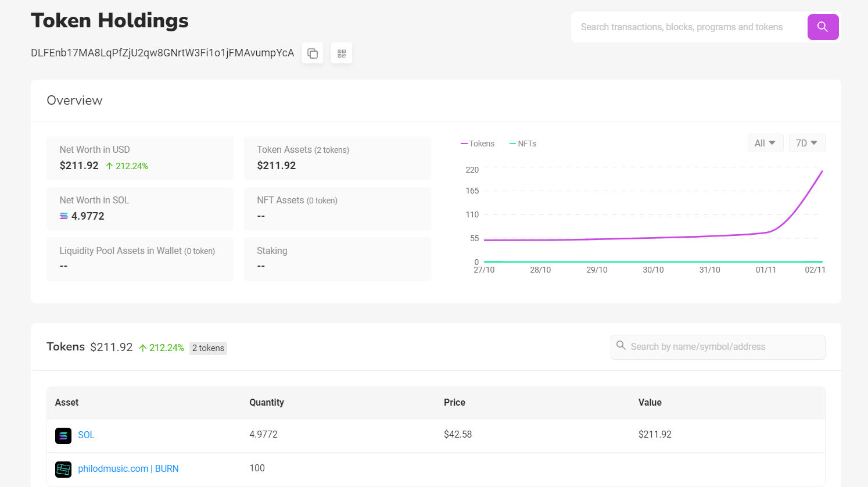Open the All chart filter dropdown
The height and width of the screenshot is (487, 868).
click(x=765, y=143)
